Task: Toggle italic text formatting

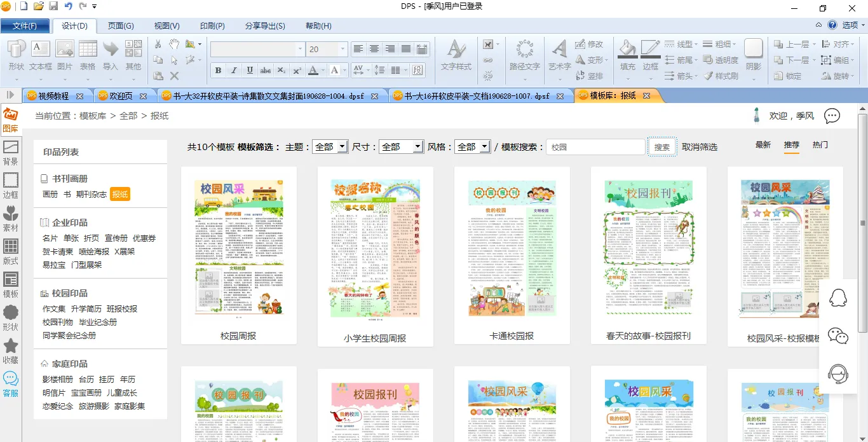Action: 234,70
